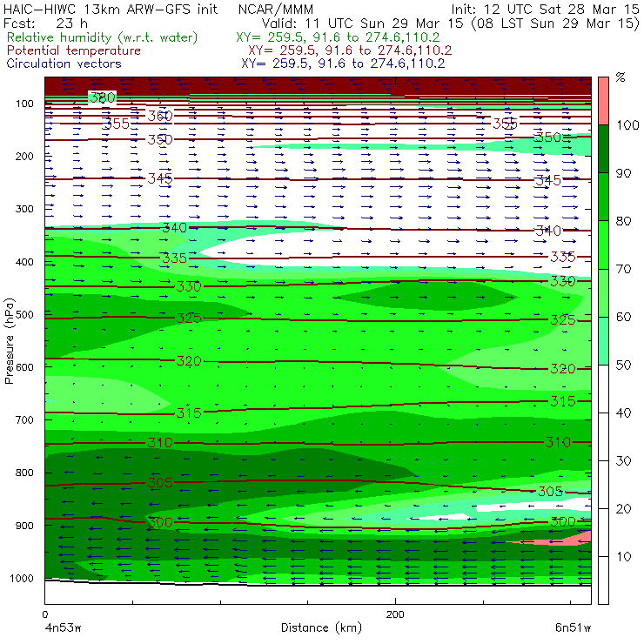Click the '10' color bar value label

(624, 556)
